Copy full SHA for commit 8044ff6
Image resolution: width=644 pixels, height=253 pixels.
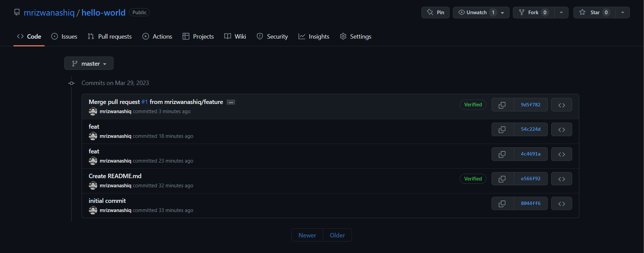[x=503, y=204]
